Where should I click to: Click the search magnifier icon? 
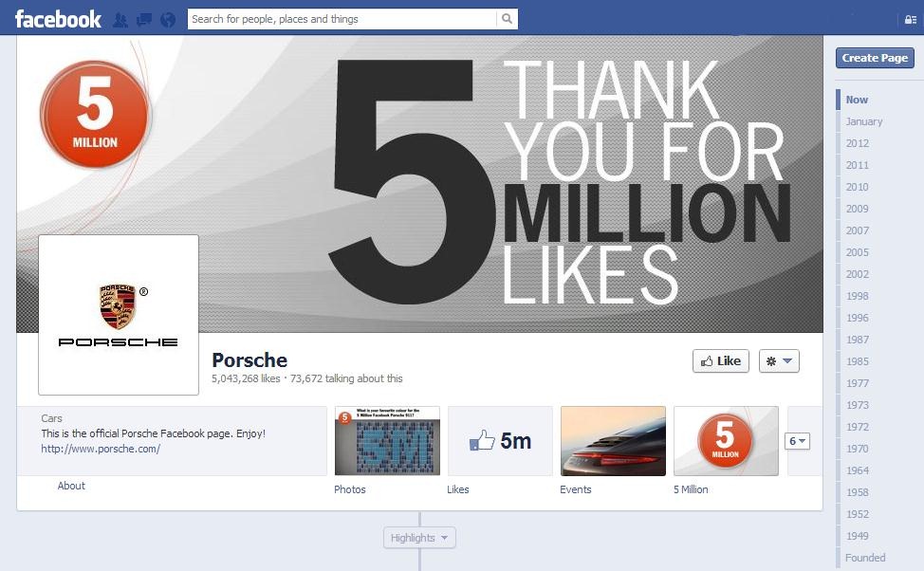(x=507, y=19)
